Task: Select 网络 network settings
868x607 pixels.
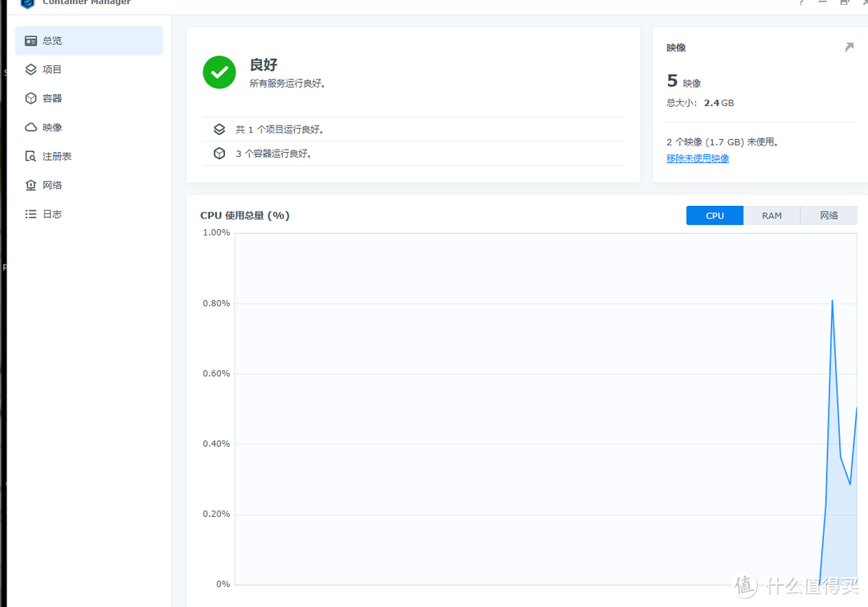Action: click(52, 184)
